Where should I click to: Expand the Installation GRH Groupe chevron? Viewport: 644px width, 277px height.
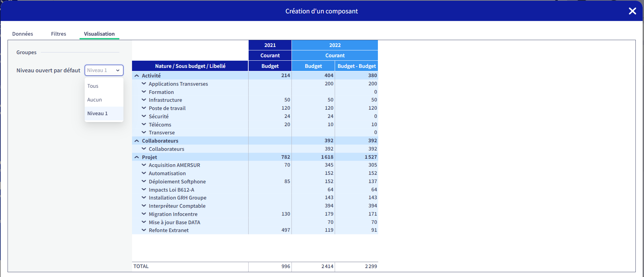click(144, 197)
